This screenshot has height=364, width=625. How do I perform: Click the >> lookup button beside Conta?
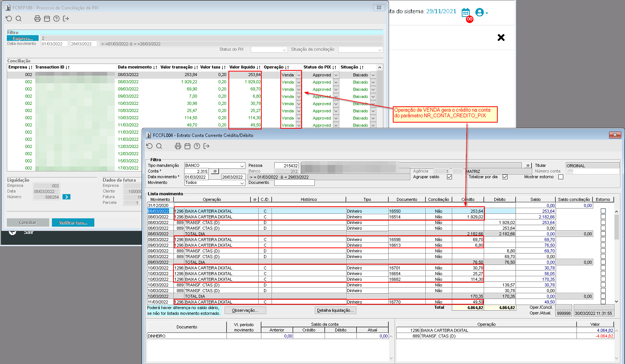[x=215, y=171]
